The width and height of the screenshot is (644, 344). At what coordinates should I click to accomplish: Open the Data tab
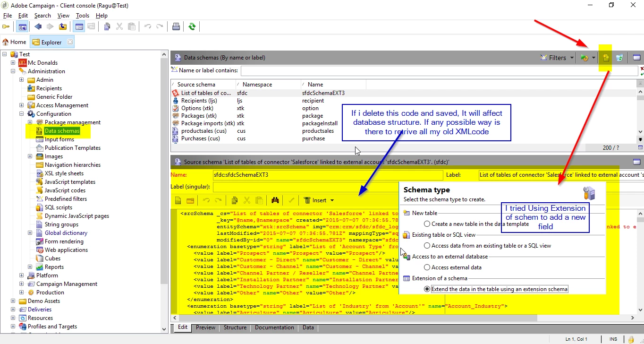(x=308, y=327)
